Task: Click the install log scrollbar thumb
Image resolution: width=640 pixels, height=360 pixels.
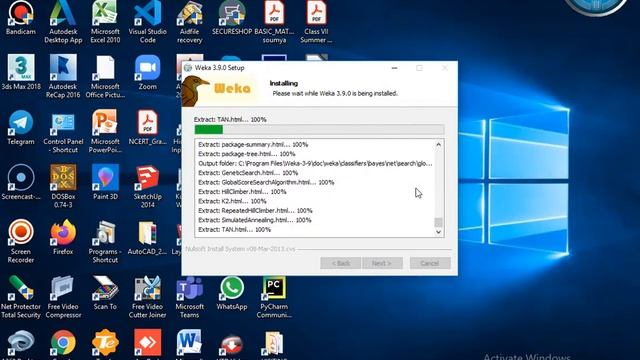Action: point(438,222)
